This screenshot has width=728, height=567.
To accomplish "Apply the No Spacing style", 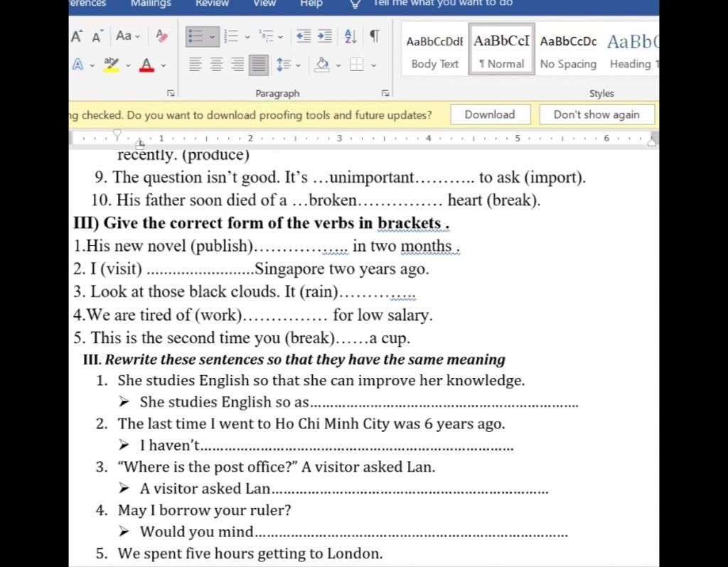I will pos(568,50).
